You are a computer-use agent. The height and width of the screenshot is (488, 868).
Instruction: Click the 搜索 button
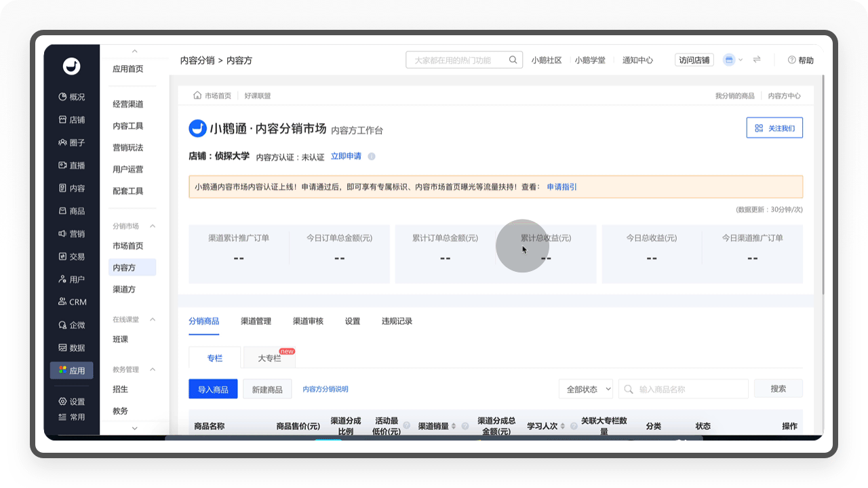[x=778, y=388]
